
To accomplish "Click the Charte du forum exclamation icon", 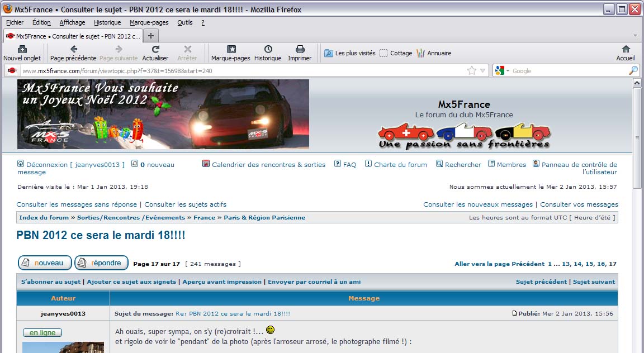I will pyautogui.click(x=368, y=163).
